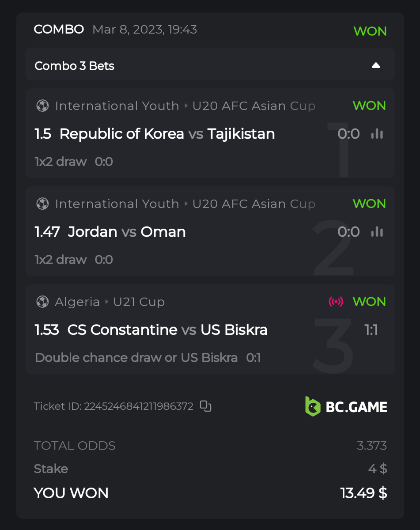Click the Ticket ID text
Viewport: 420px width, 530px height.
tap(114, 406)
